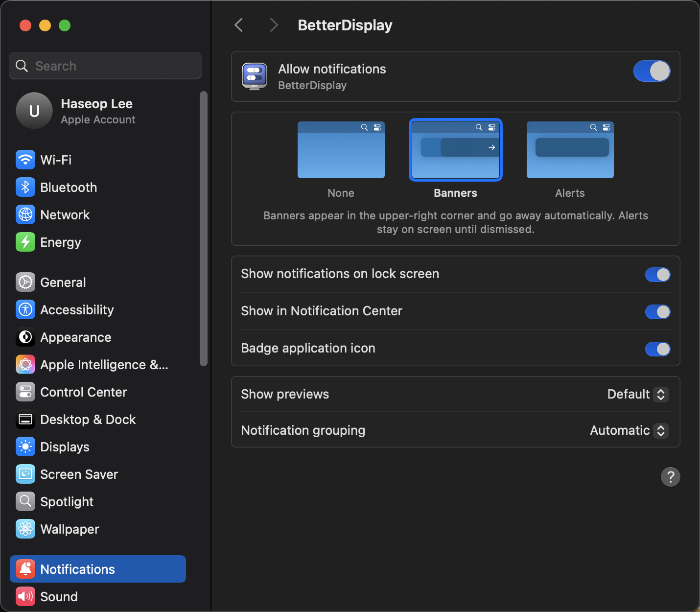
Task: Click the Screen Saver label in sidebar
Action: point(79,474)
